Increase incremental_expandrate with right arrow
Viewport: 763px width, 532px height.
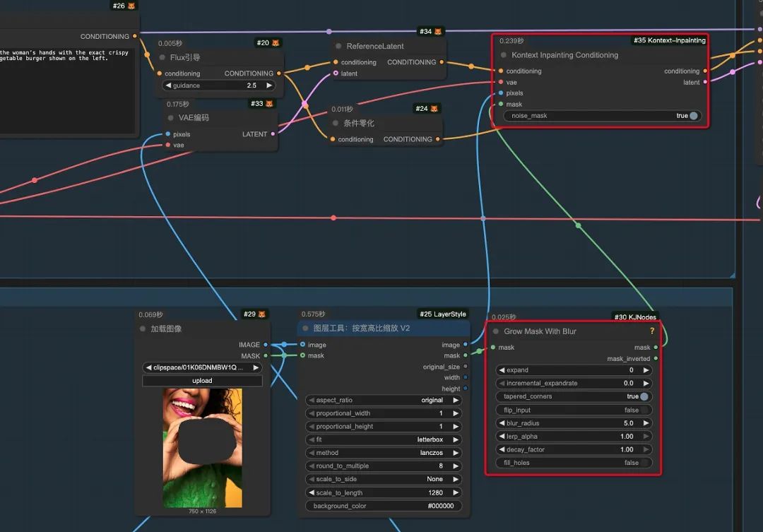tap(646, 383)
